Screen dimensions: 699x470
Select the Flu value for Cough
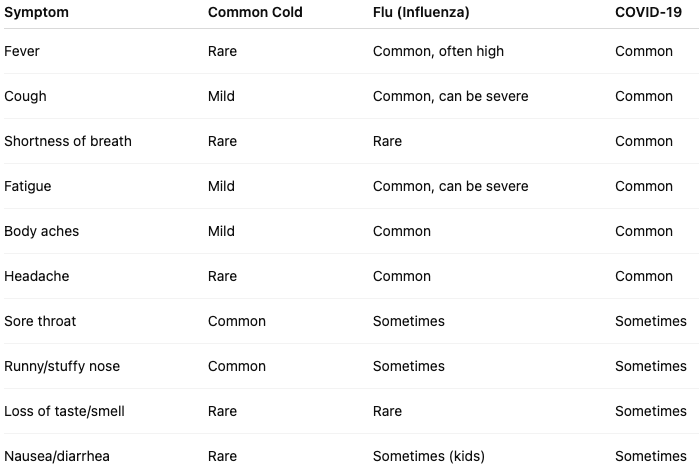coord(450,96)
